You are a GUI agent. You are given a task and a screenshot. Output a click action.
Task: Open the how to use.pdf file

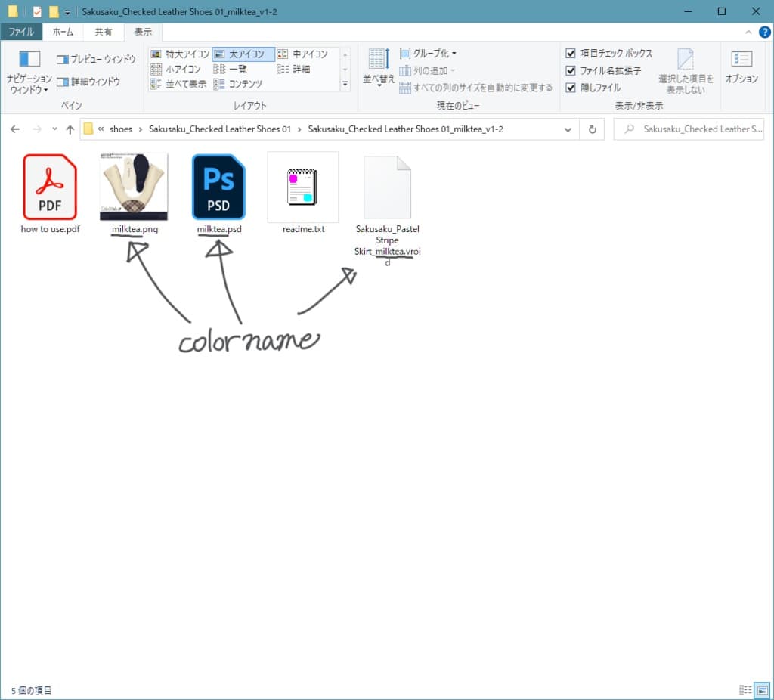[50, 187]
